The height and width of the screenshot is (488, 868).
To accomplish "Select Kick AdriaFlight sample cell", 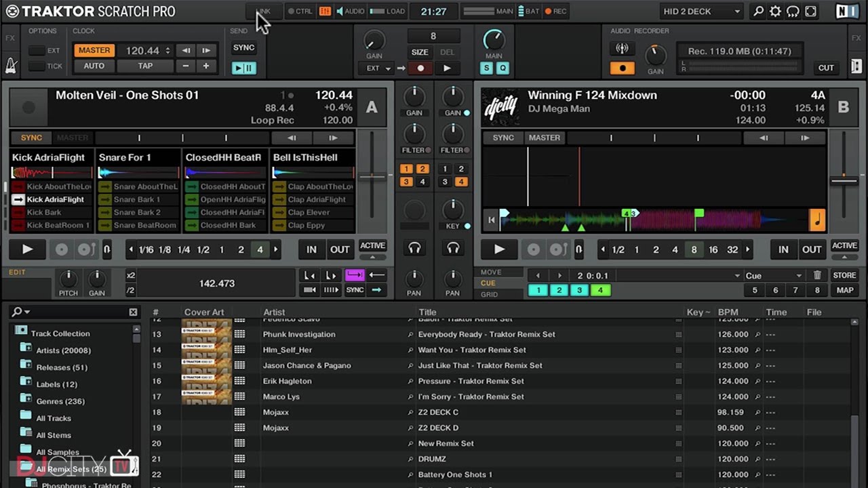I will coord(51,199).
